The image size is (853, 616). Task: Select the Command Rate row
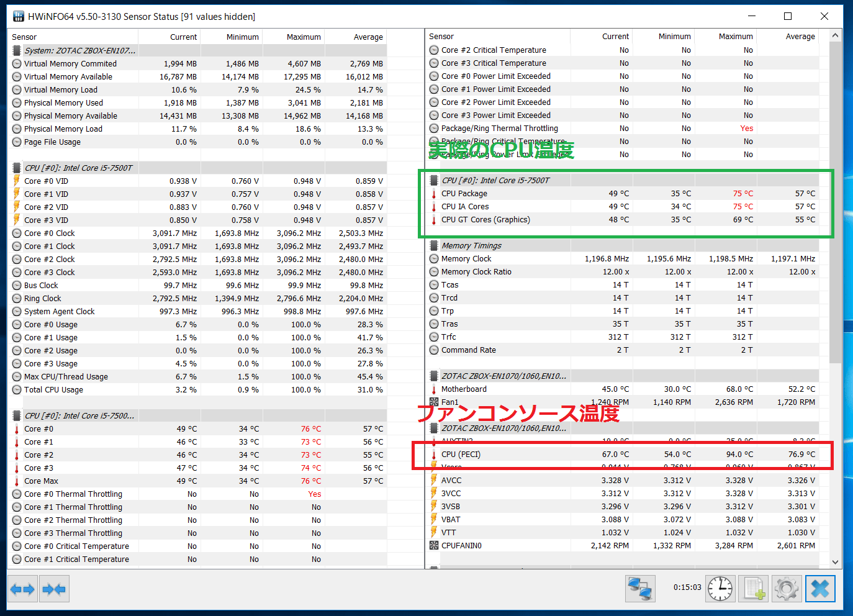coord(622,350)
